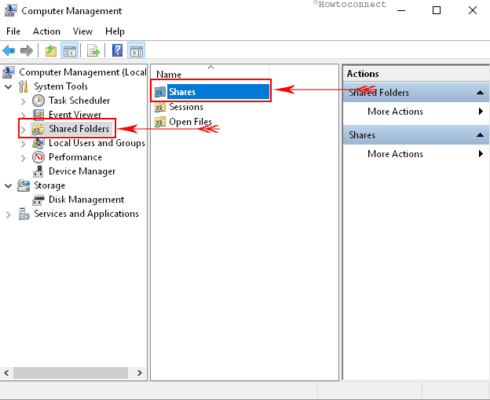The width and height of the screenshot is (490, 400).
Task: Toggle Show/Hide Action Pane toolbar icon
Action: (136, 51)
